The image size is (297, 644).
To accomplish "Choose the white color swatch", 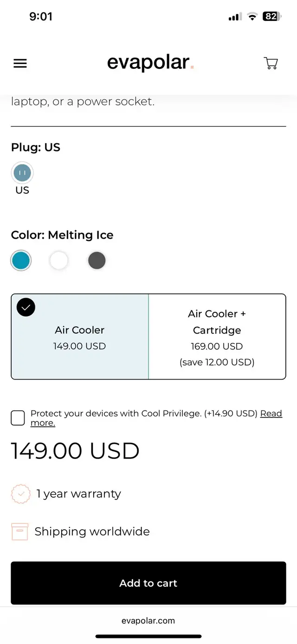I will [59, 261].
